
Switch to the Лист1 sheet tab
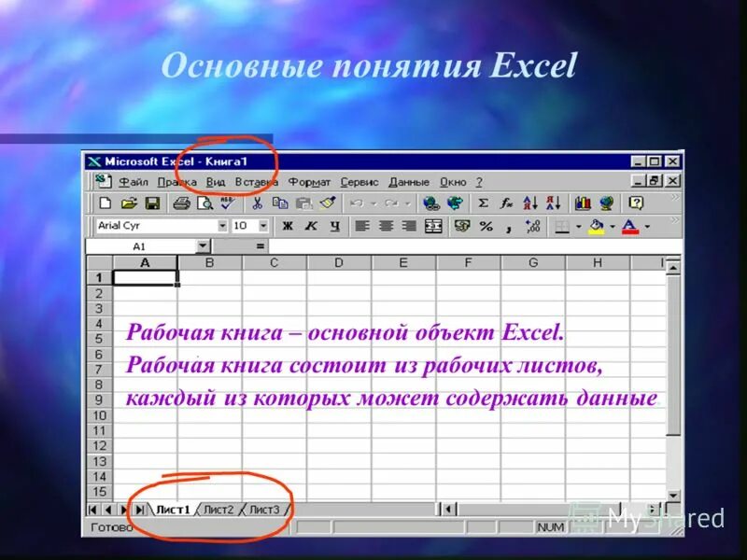[x=173, y=510]
